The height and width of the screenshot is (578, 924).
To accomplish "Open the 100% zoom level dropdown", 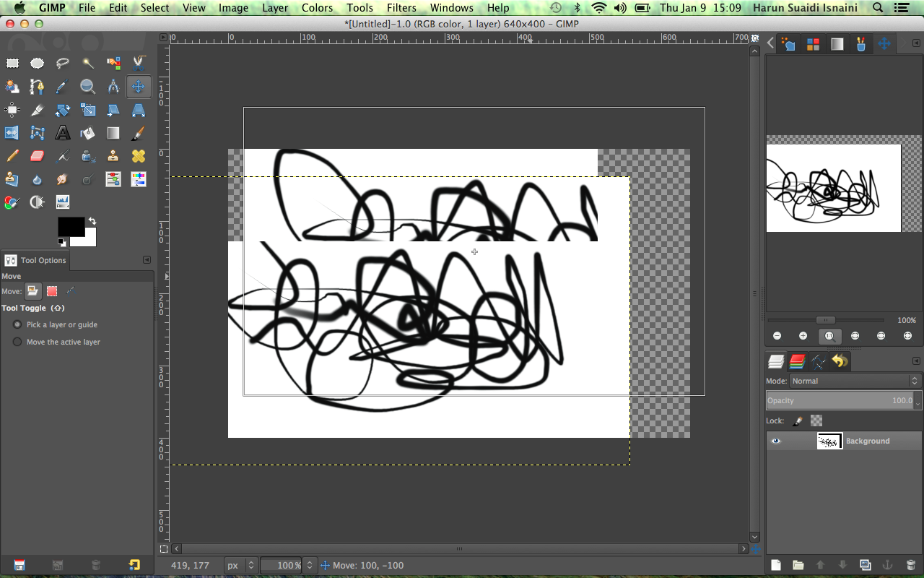I will [309, 565].
